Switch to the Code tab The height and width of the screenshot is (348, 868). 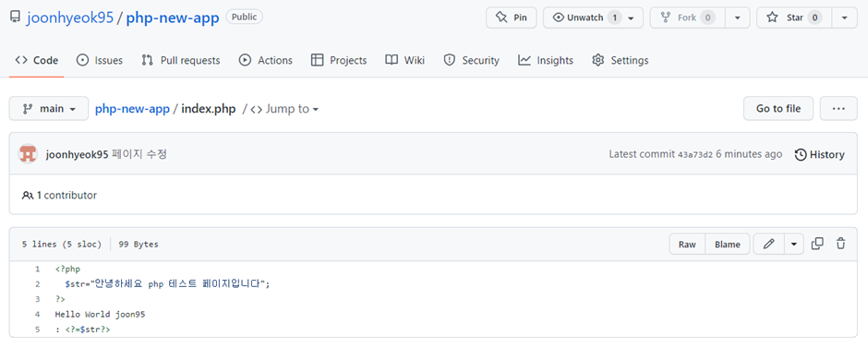click(37, 60)
